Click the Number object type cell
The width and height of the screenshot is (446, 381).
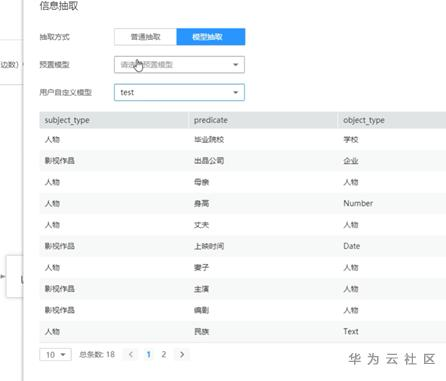[358, 203]
